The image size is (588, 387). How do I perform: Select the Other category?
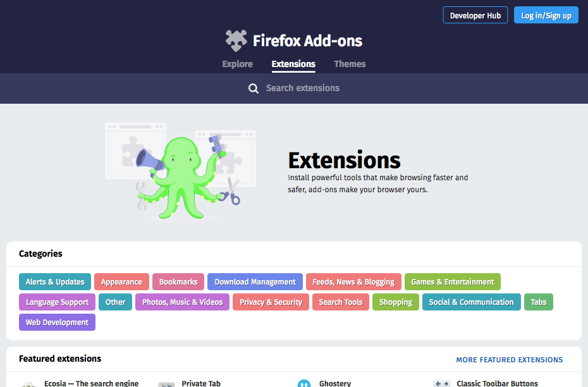116,302
